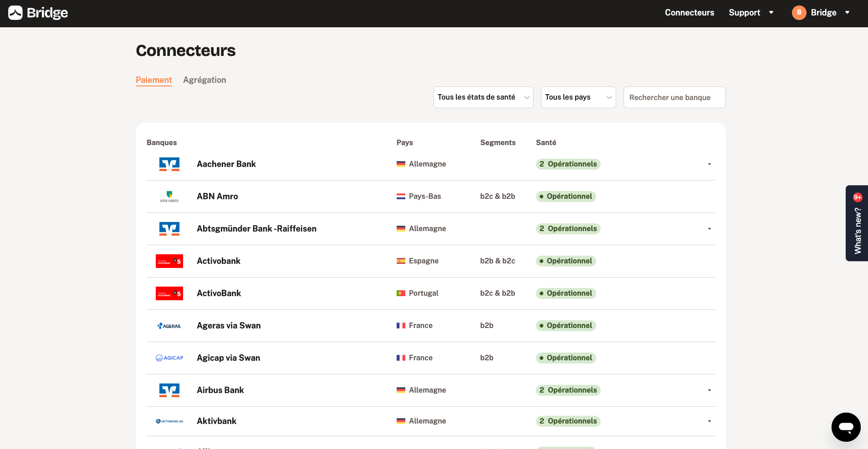Click the Rechercher une banque search field
This screenshot has width=868, height=449.
click(x=674, y=97)
